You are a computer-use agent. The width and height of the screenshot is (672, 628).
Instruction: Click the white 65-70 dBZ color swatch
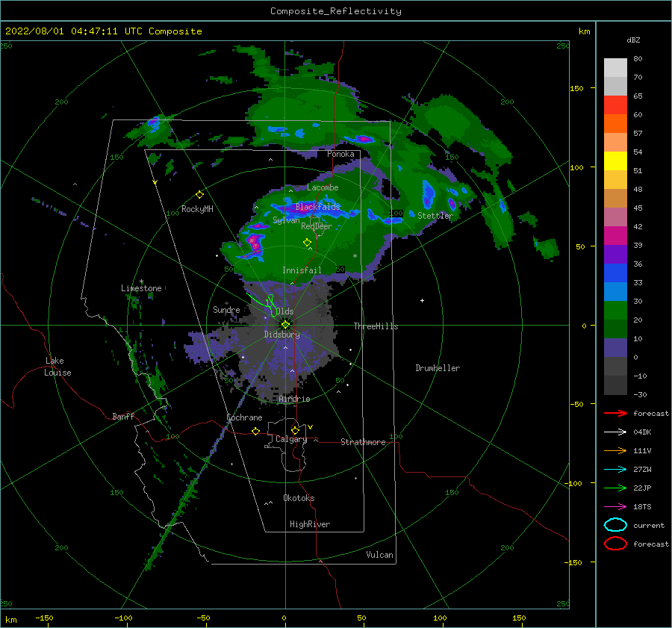coord(615,86)
